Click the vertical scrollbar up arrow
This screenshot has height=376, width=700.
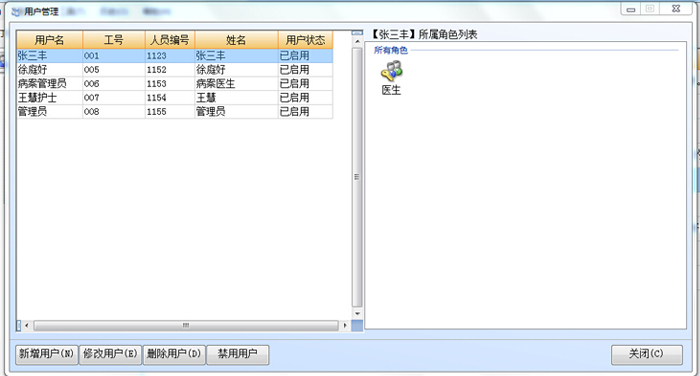357,42
